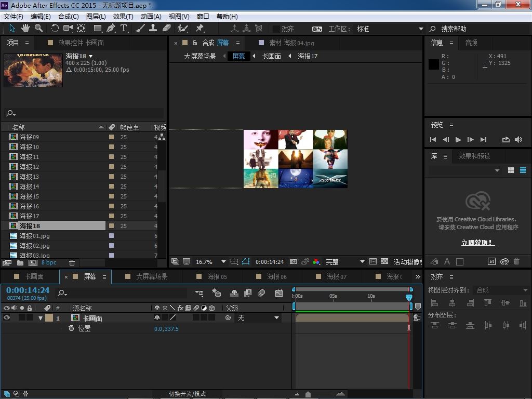532x399 pixels.
Task: Open the 16.7% magnification dropdown
Action: 223,262
